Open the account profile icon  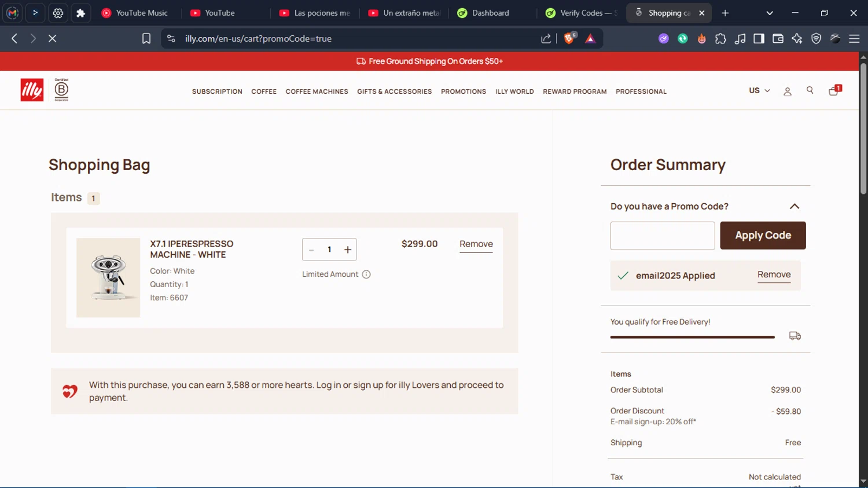tap(787, 91)
